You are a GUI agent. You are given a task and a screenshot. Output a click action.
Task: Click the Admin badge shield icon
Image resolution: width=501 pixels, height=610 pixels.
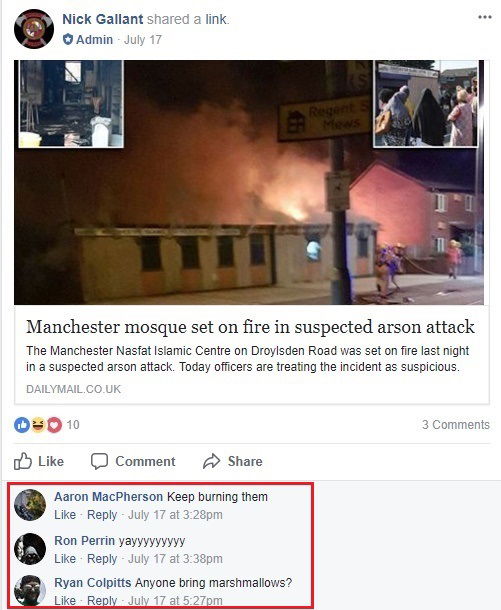point(68,39)
